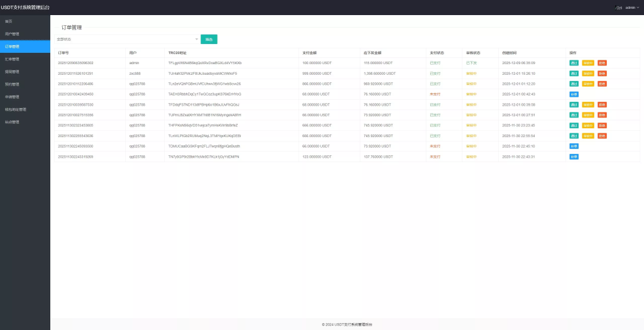Reject order 202512010039587530 with 拒绝
The image size is (644, 330).
coord(602,105)
